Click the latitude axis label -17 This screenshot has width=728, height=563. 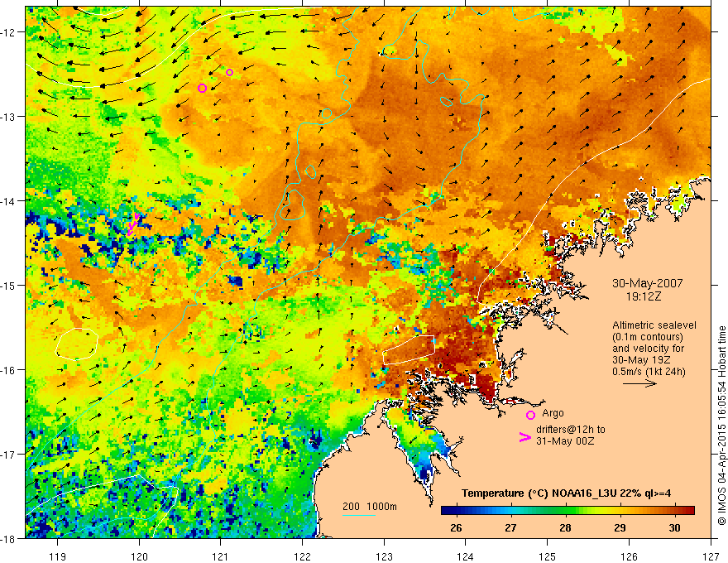8,454
